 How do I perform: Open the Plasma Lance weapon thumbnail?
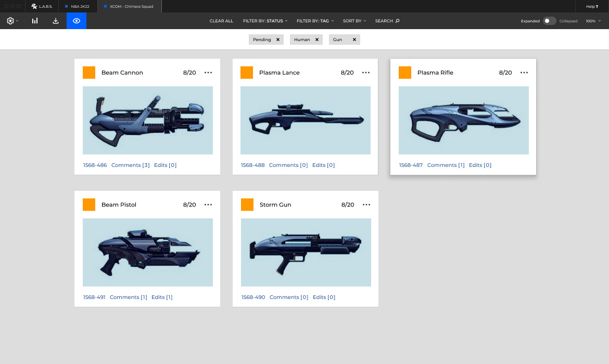305,120
